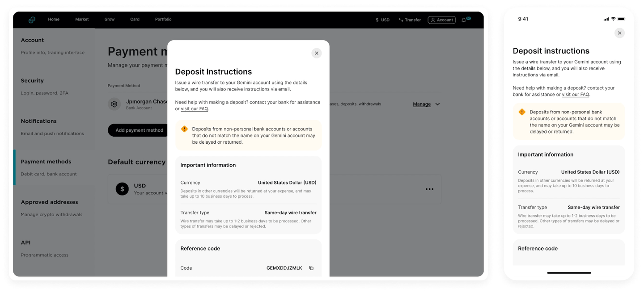Open the Home nav item
Screen dimensions: 644x292
(x=54, y=20)
